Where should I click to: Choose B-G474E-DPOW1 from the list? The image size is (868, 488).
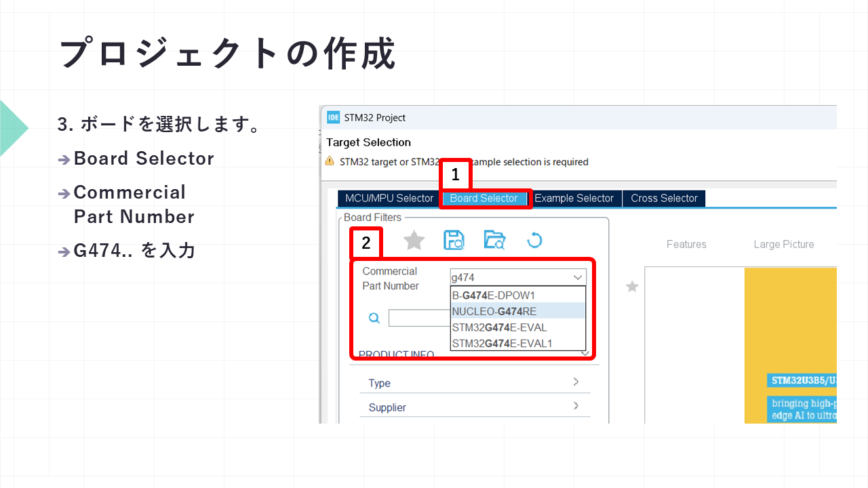(x=517, y=295)
